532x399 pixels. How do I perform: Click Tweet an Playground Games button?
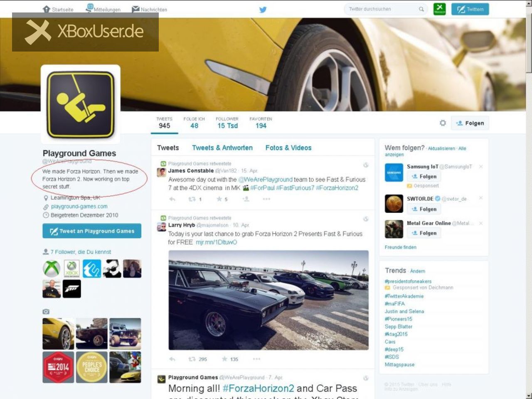tap(92, 231)
